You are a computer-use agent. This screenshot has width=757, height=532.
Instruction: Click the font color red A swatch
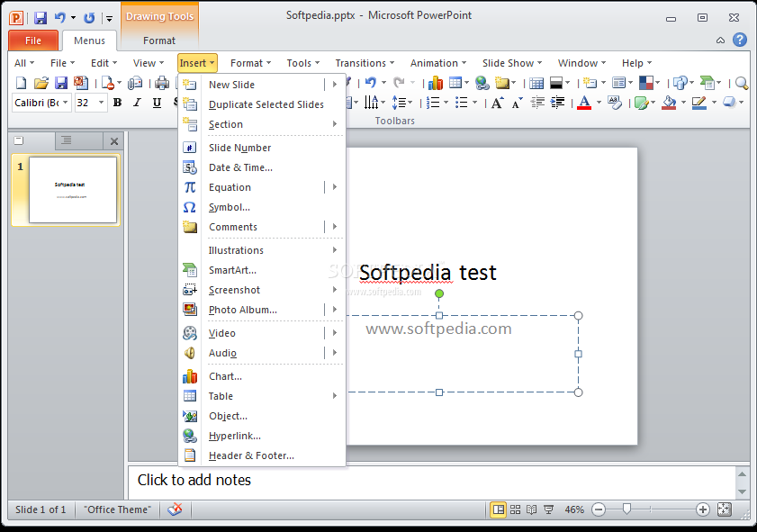tap(584, 103)
